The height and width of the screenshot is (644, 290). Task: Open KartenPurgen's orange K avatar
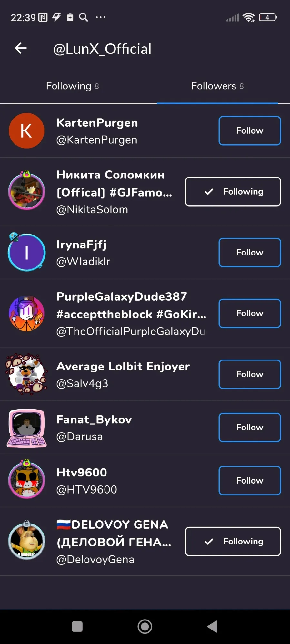pos(26,131)
